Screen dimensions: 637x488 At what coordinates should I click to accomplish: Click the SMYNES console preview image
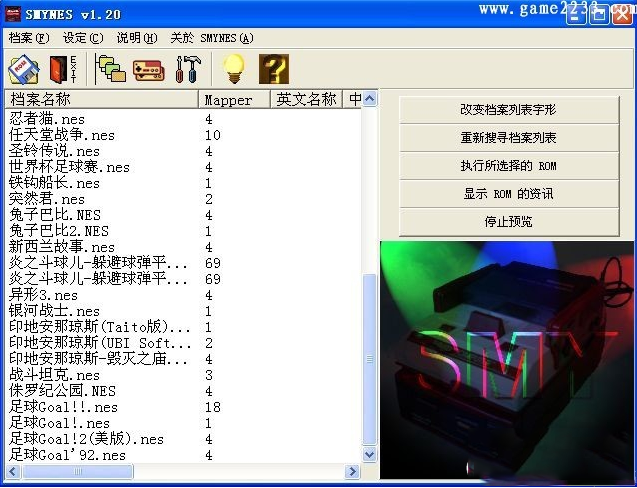pos(507,360)
